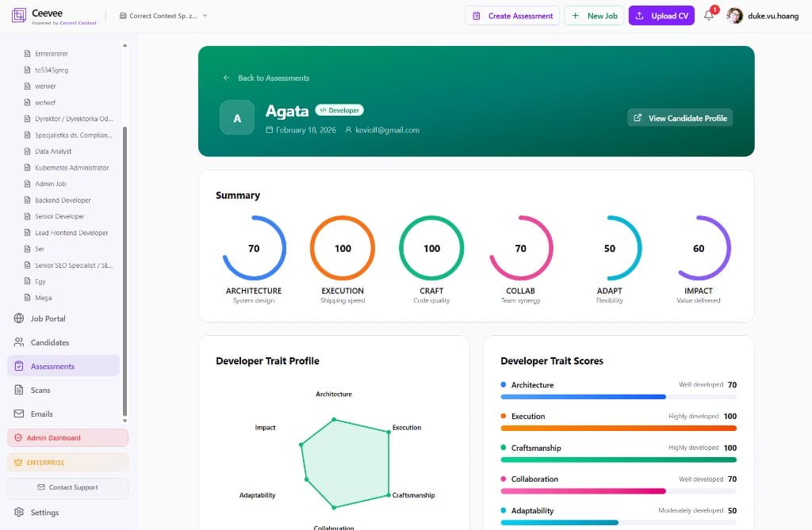This screenshot has width=812, height=530.
Task: Open notifications via the bell icon
Action: pyautogui.click(x=708, y=16)
